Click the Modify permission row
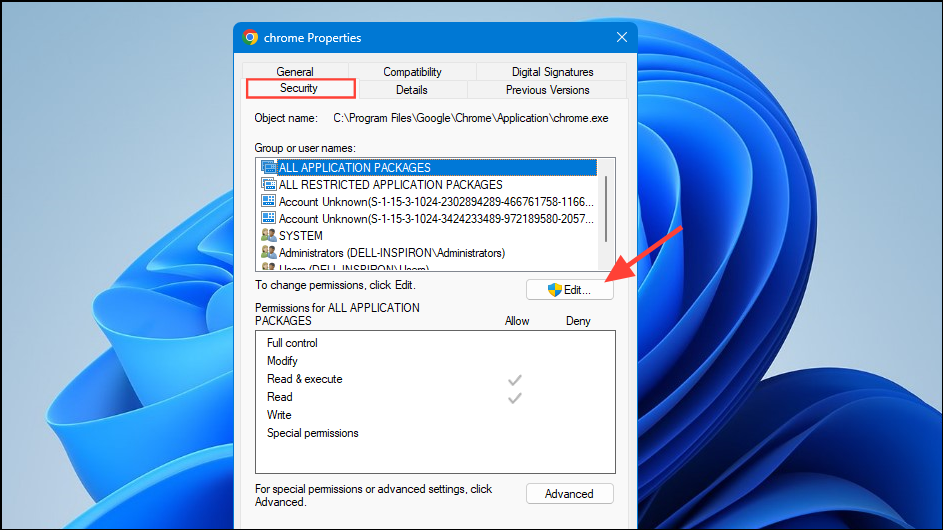Screen dimensions: 943x530 click(x=434, y=361)
